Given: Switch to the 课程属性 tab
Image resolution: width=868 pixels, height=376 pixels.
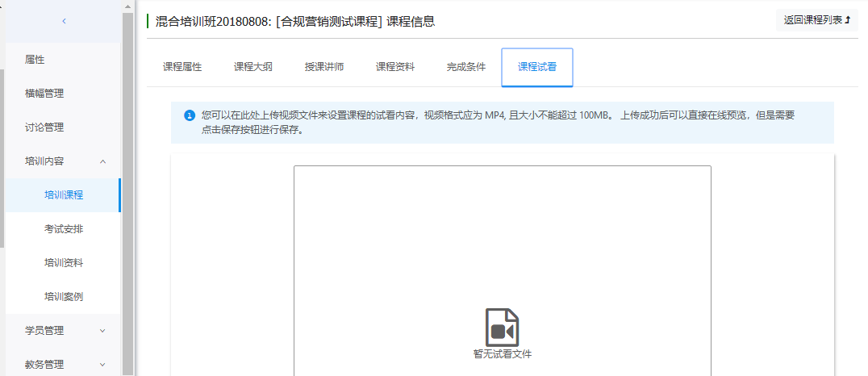Looking at the screenshot, I should 182,67.
